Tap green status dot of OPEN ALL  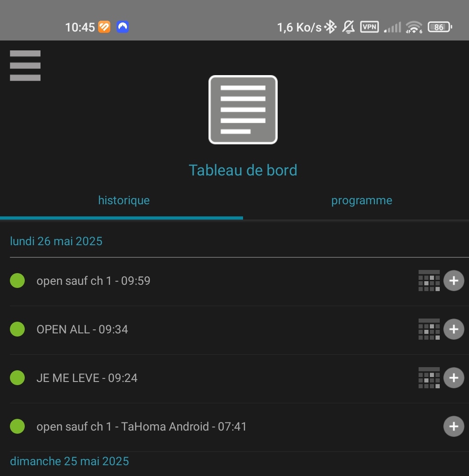tap(17, 329)
